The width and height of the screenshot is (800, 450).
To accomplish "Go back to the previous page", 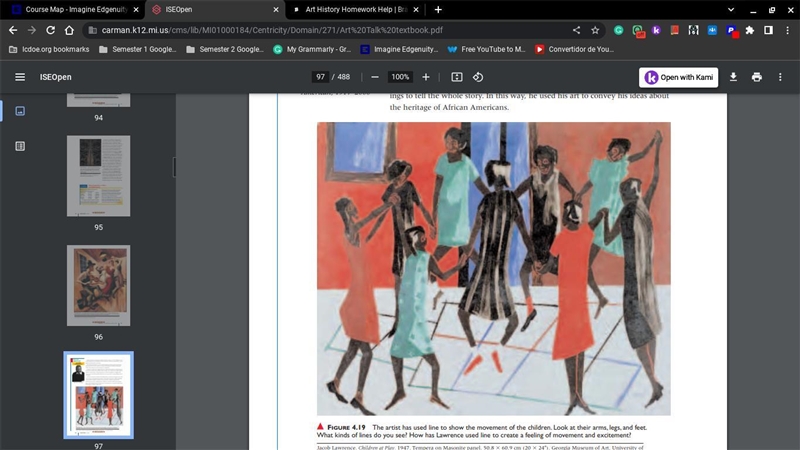I will click(x=13, y=30).
